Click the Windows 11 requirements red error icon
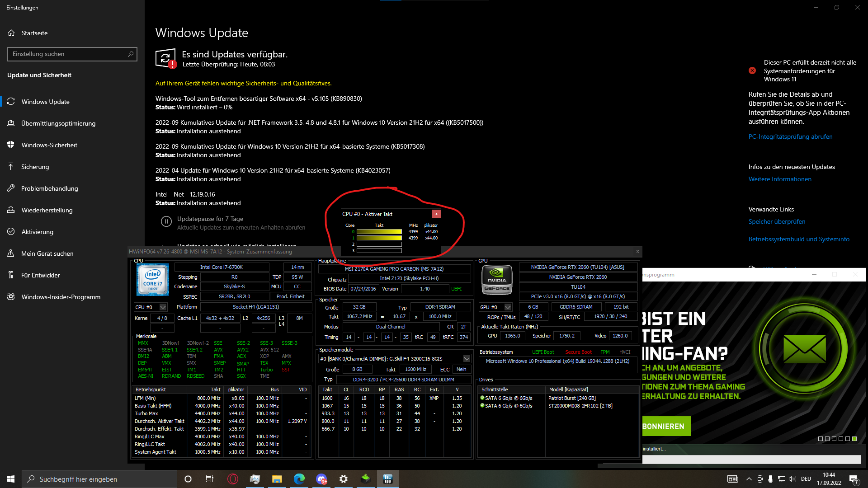The height and width of the screenshot is (488, 868). tap(752, 70)
